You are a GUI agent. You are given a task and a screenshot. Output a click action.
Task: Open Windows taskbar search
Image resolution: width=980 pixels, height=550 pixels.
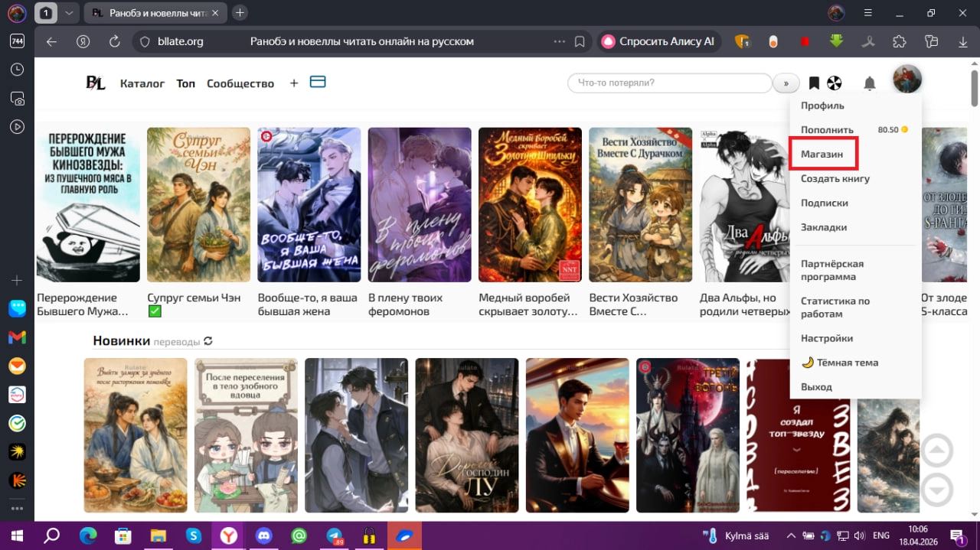(x=51, y=535)
